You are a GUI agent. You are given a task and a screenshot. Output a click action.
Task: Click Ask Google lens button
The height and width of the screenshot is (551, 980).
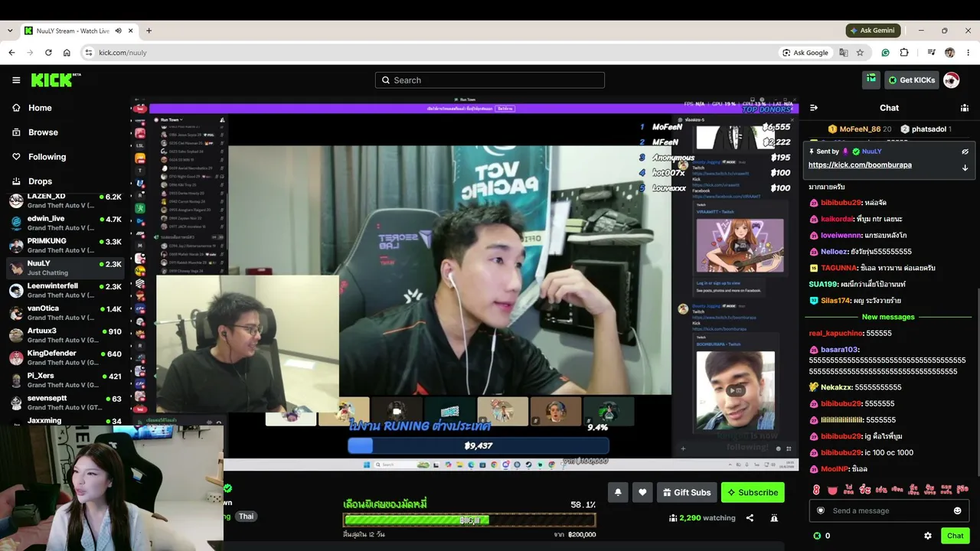point(805,53)
